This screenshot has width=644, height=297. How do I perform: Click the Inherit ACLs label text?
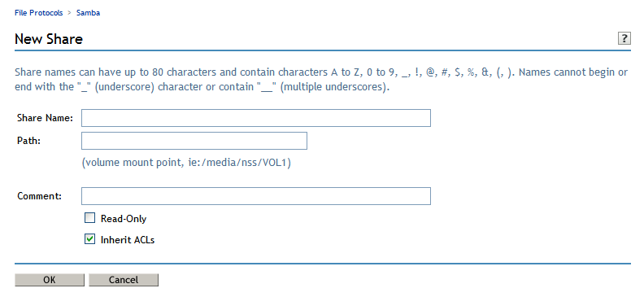[x=128, y=240]
